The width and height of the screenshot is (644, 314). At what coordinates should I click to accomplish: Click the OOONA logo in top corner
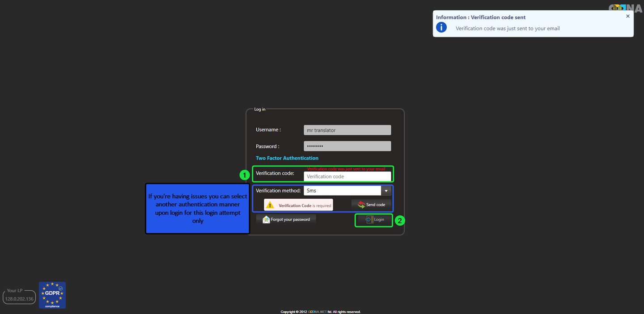626,8
